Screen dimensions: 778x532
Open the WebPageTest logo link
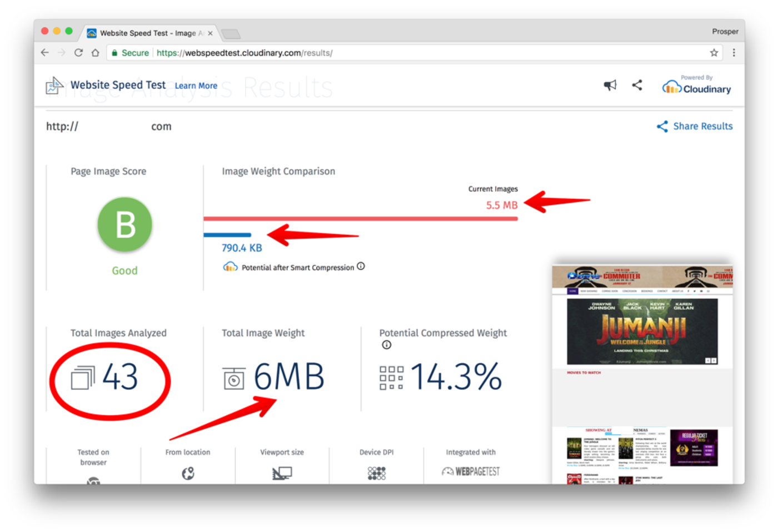coord(471,471)
